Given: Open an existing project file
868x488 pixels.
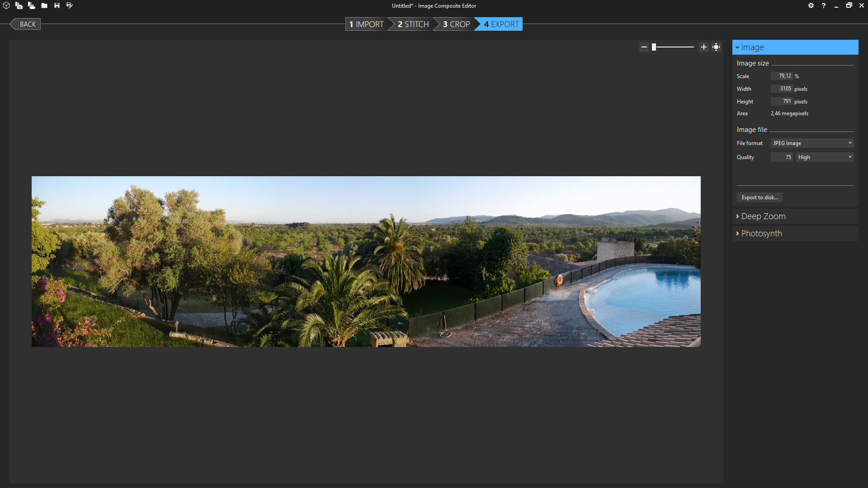Looking at the screenshot, I should (44, 5).
